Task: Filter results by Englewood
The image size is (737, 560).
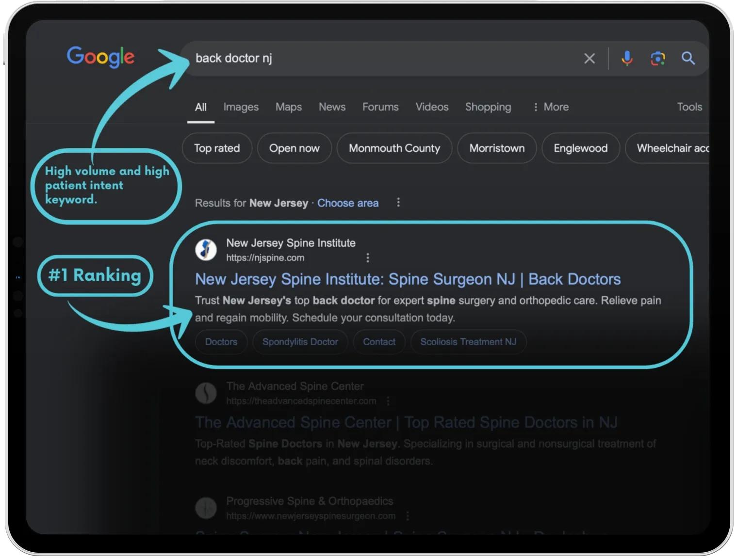Action: pyautogui.click(x=581, y=148)
